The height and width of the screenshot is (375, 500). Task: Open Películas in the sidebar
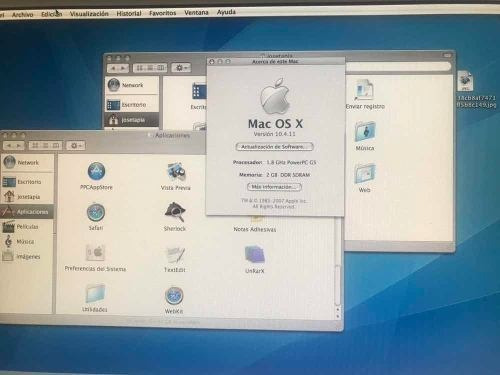pyautogui.click(x=27, y=227)
